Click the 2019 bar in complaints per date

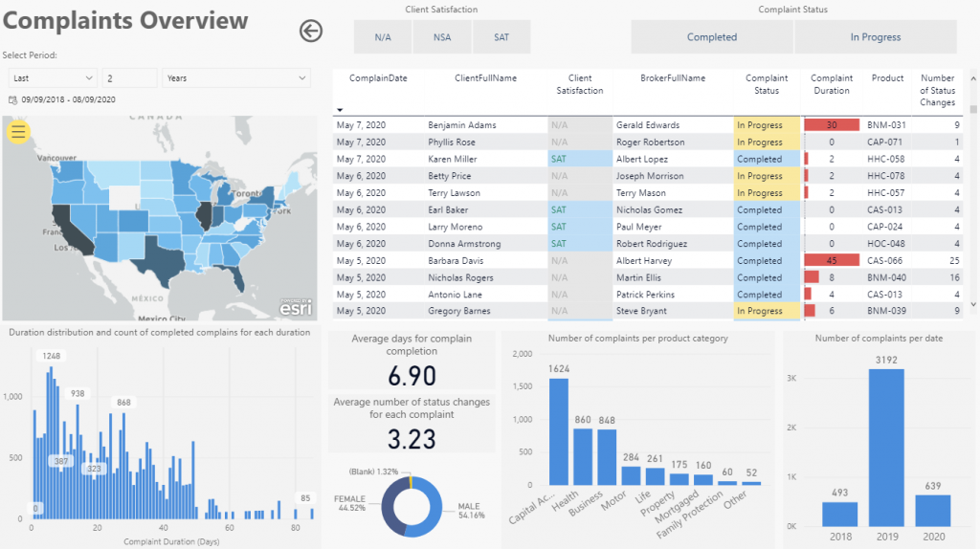tap(885, 447)
